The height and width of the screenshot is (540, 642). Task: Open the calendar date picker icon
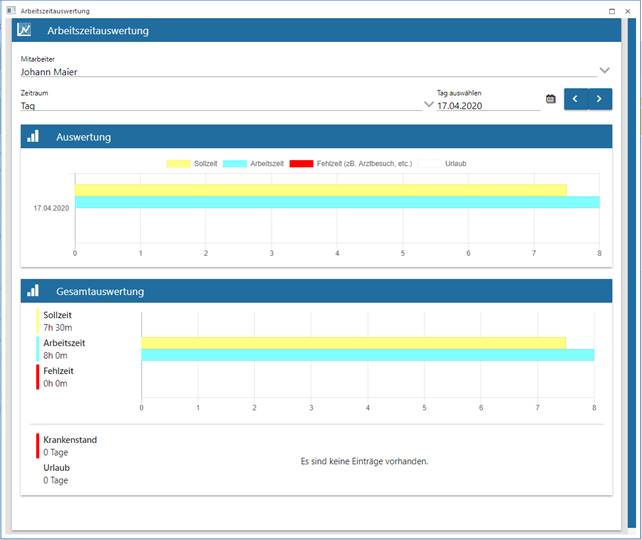(x=550, y=99)
